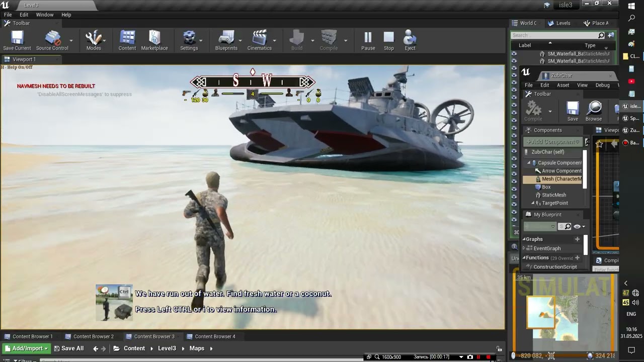Sort the outliner by the Label column

pyautogui.click(x=525, y=45)
